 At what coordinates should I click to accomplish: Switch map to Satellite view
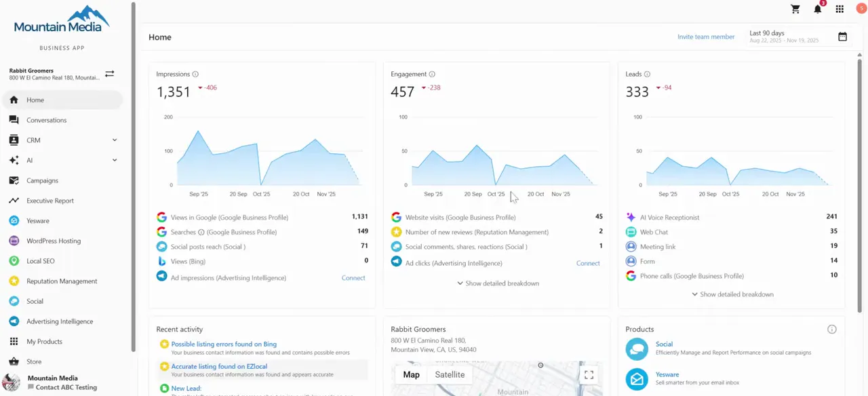(450, 374)
